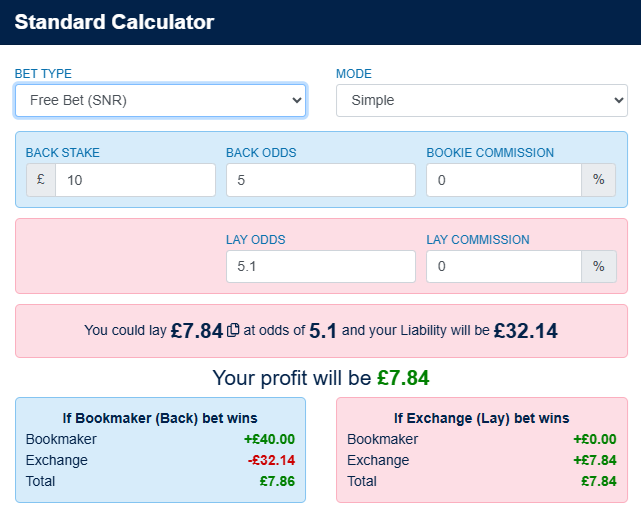The width and height of the screenshot is (641, 510).
Task: Click the If Exchange (Lay) bet wins heading
Action: coord(482,418)
